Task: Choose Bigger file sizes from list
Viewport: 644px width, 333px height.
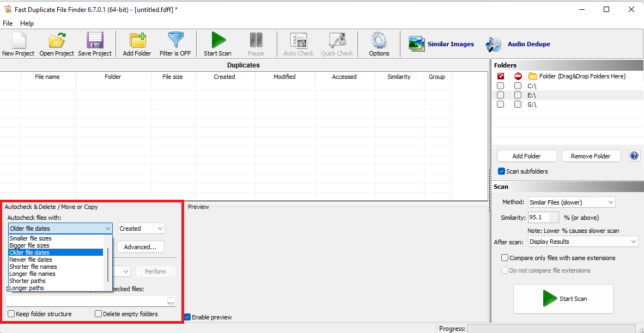Action: click(x=56, y=245)
